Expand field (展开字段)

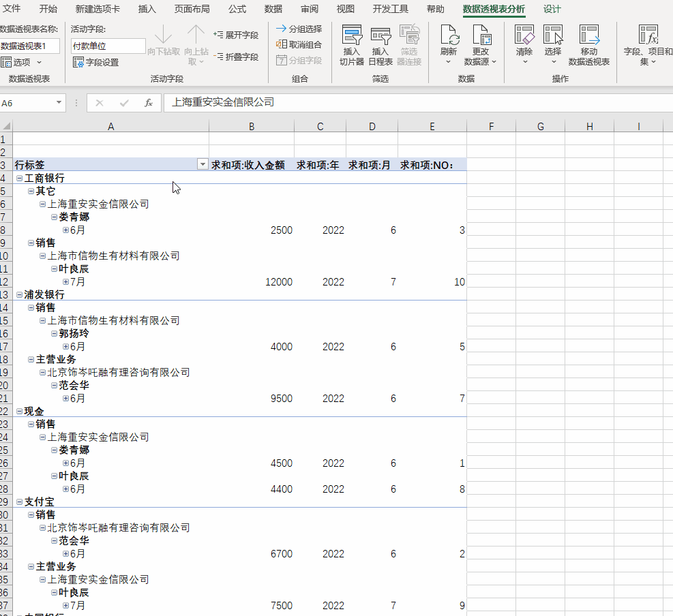236,35
